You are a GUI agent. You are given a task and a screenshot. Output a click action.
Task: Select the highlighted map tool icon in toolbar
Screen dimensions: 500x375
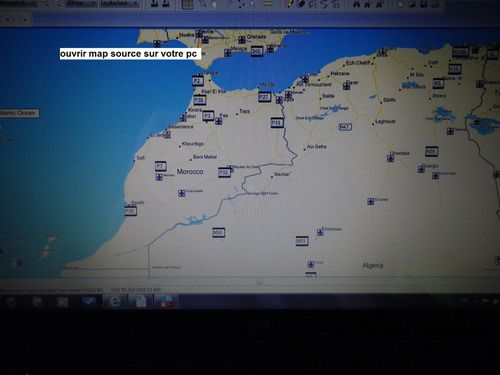click(x=188, y=4)
